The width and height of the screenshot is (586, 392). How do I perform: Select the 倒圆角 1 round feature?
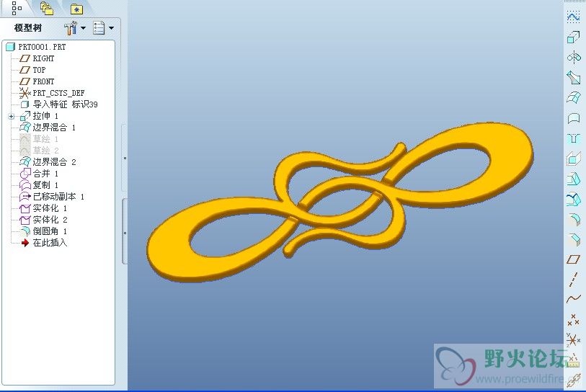pos(44,231)
